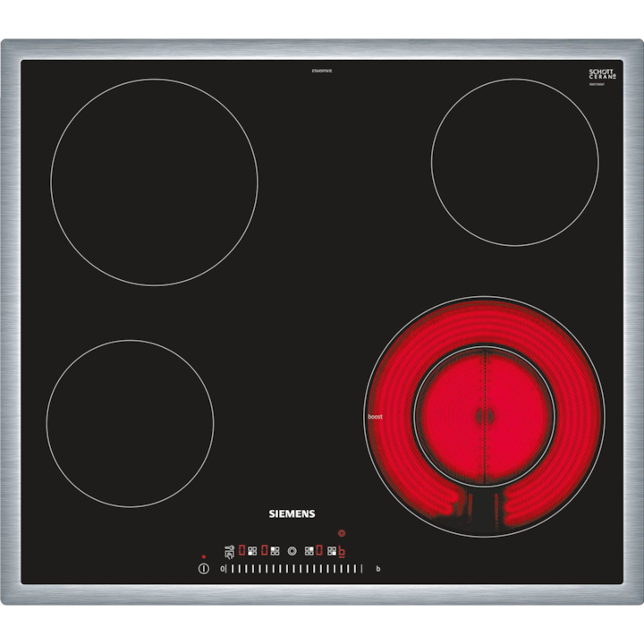
Task: Tap the red indicator above boost display
Action: point(342,533)
